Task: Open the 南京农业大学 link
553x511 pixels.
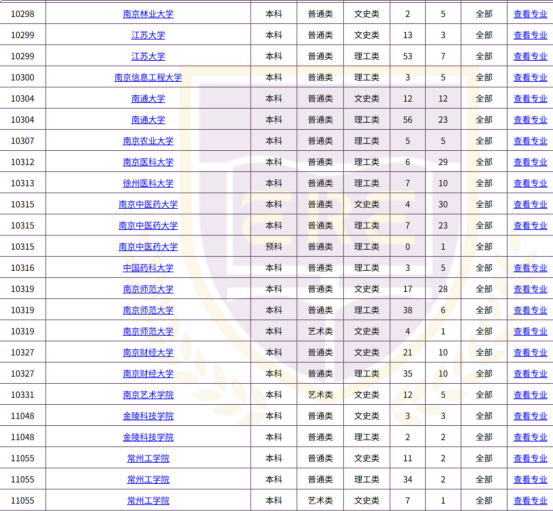Action: click(148, 141)
